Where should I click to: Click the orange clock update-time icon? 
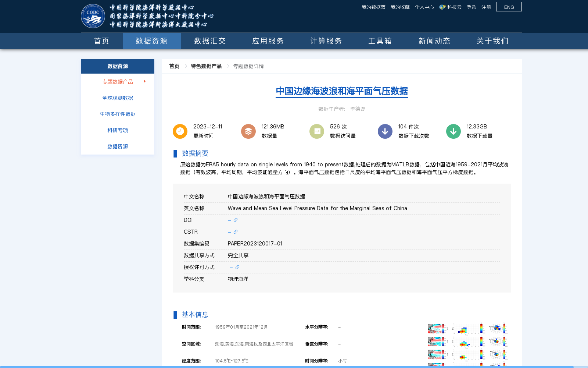(x=180, y=131)
